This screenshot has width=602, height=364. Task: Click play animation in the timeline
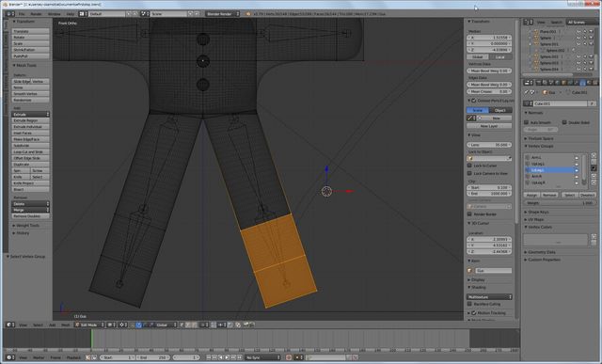(227, 357)
